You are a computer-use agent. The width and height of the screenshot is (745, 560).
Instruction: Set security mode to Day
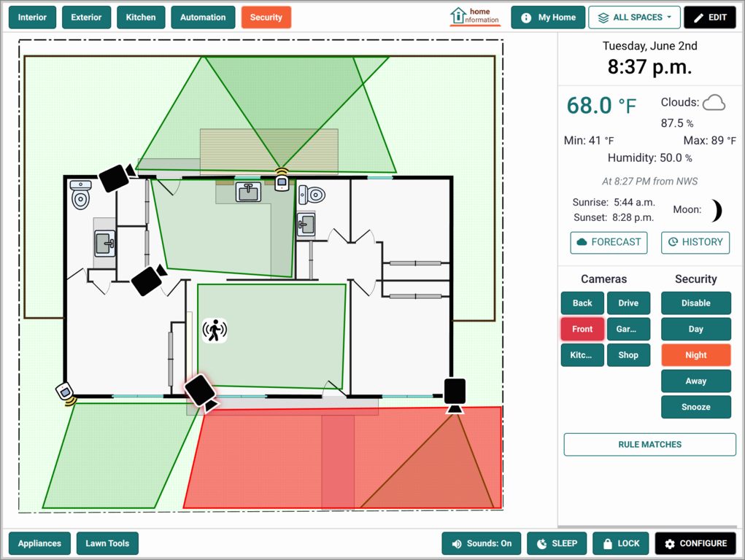pyautogui.click(x=695, y=329)
